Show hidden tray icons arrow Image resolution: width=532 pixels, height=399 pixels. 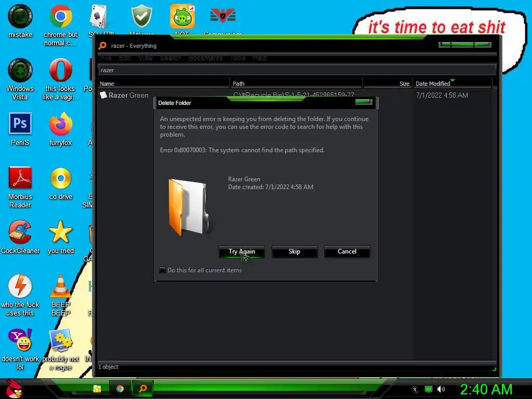click(x=415, y=390)
